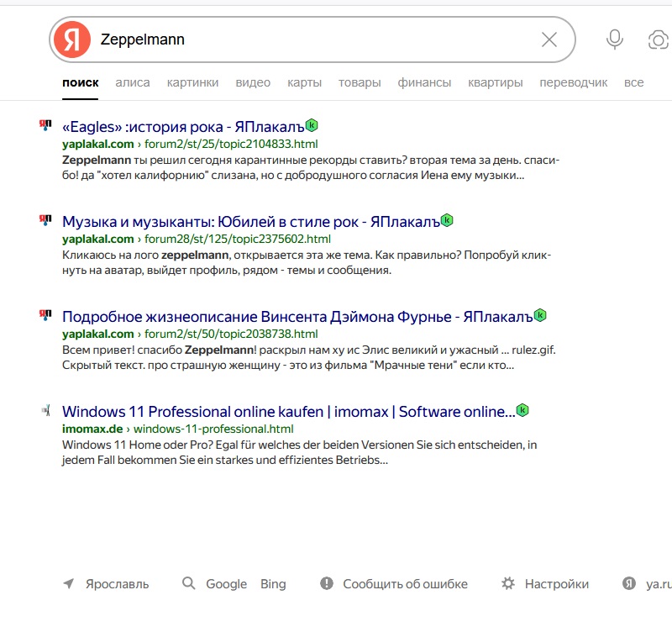
Task: Click favicon beside Винсента Дэймона Фурнье result
Action: pyautogui.click(x=45, y=315)
